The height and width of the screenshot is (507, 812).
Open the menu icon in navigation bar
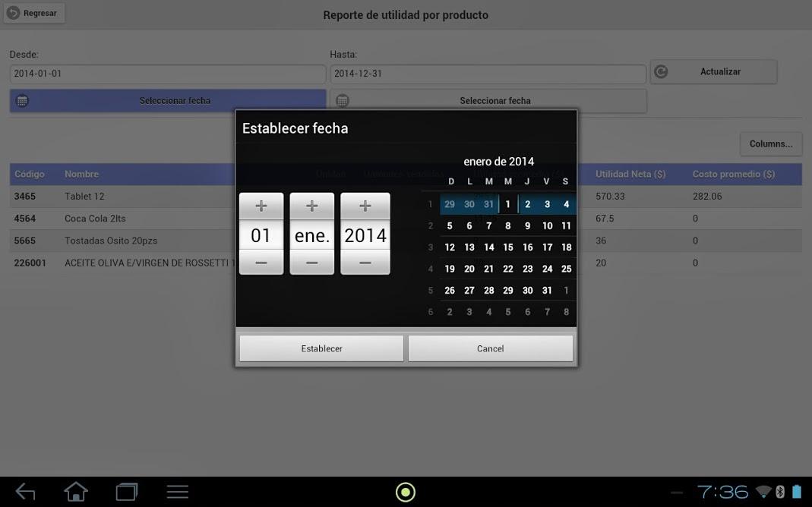point(177,492)
